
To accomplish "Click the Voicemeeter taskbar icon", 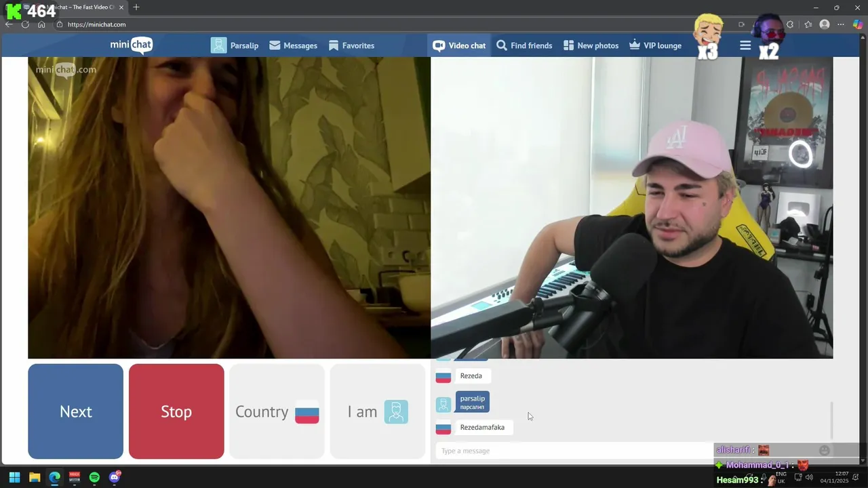I will tap(75, 477).
